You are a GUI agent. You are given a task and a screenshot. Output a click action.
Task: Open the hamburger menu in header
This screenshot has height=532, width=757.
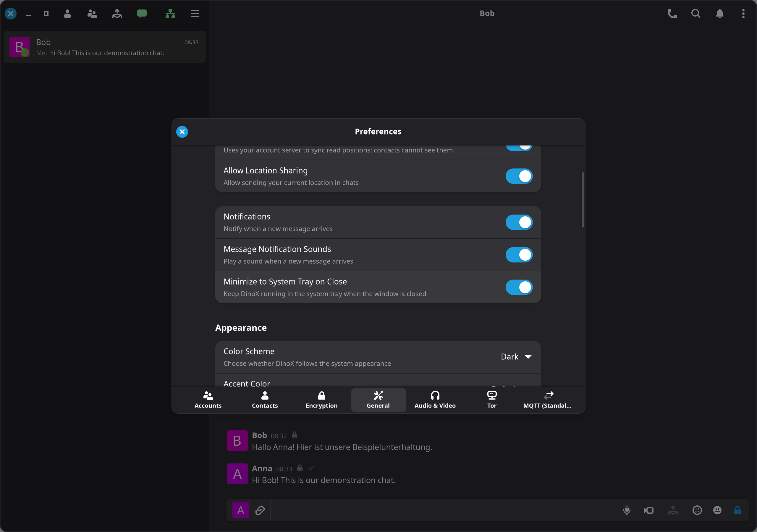pos(195,14)
